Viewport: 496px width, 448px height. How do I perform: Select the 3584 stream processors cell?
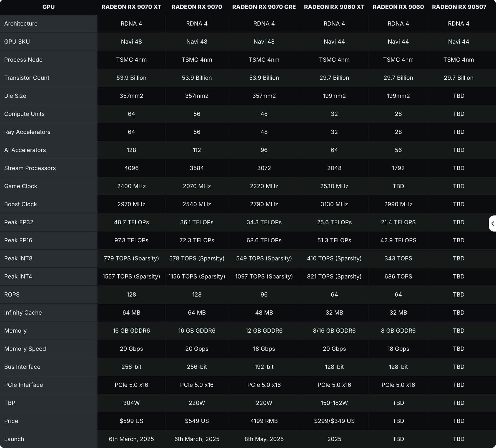[x=197, y=168]
